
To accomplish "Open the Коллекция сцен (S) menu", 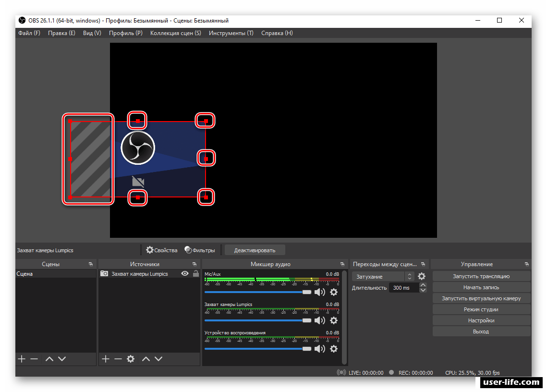I will click(175, 33).
